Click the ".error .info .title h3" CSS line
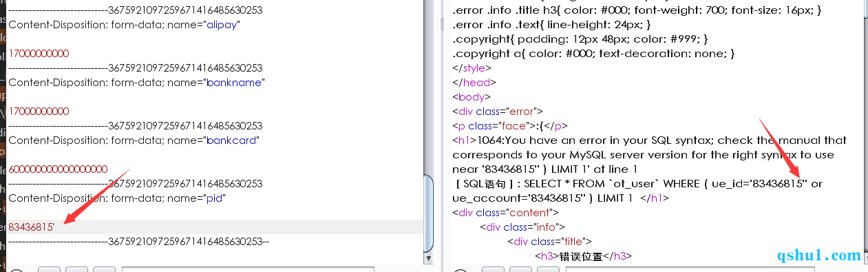Viewport: 868px width, 272px height. click(x=637, y=10)
